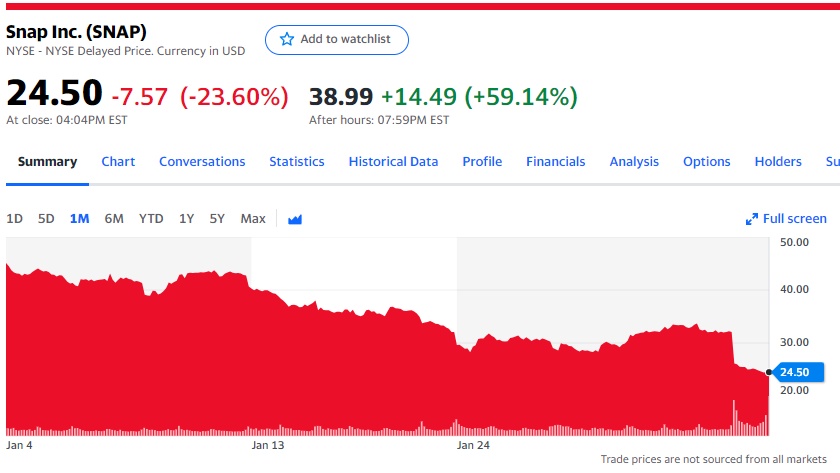View the Holders tab
Screen dimensions: 840x473
778,161
